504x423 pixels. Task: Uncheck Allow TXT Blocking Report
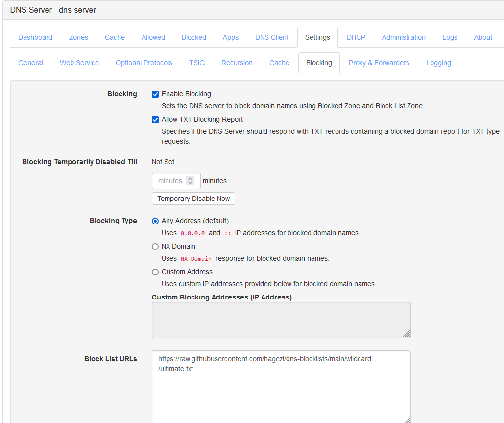click(x=155, y=119)
